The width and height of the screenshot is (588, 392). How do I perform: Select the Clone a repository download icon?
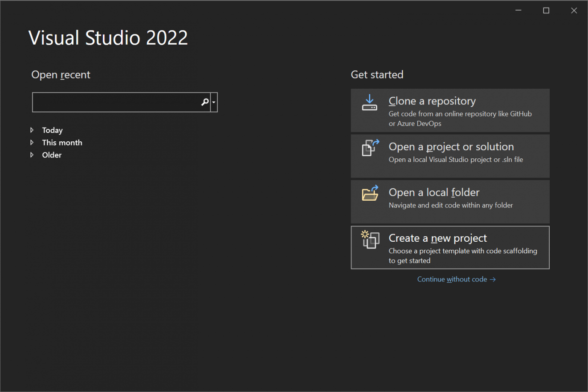369,103
